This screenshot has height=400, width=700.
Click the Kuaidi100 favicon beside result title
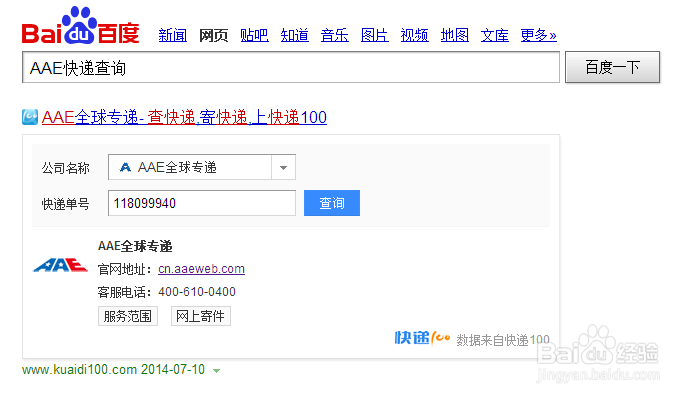pos(30,117)
